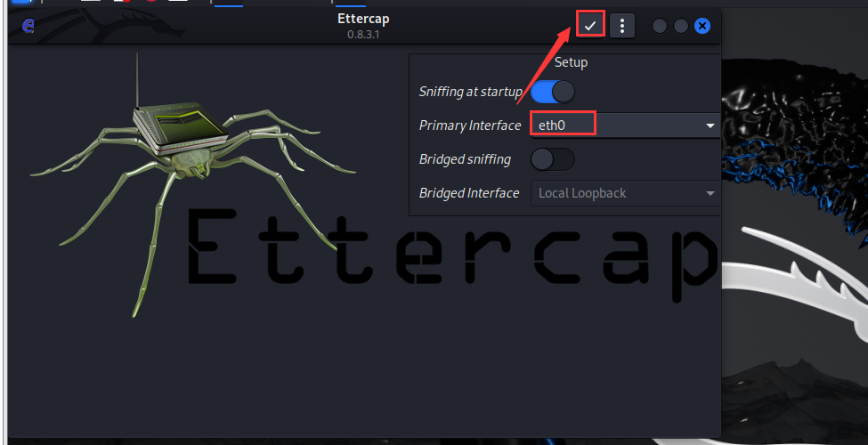Viewport: 868px width, 445px height.
Task: Close the Ettercap window
Action: (x=702, y=26)
